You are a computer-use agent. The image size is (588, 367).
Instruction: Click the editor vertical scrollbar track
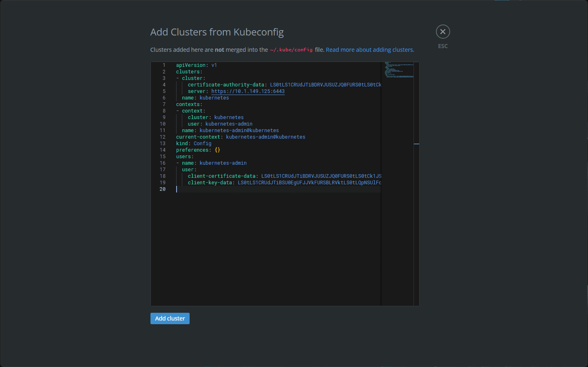[x=416, y=204]
